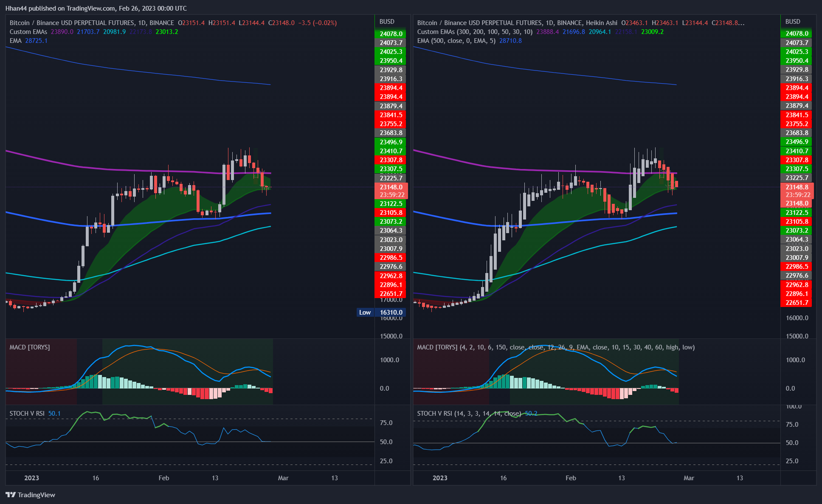Click the Low 16310.0 marker on the left chart
This screenshot has width=822, height=504.
381,313
